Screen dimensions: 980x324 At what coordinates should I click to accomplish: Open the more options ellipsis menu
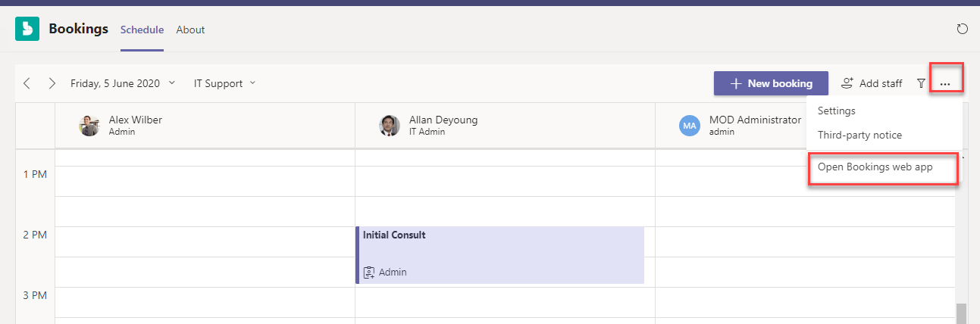[x=945, y=83]
